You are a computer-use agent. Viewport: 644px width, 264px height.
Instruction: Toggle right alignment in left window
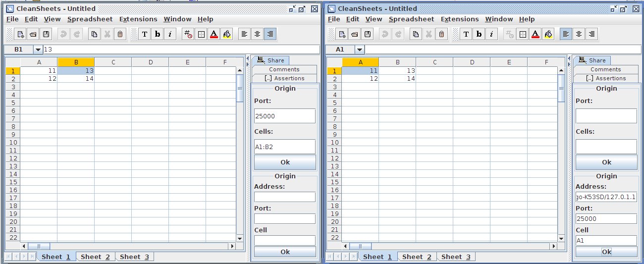pyautogui.click(x=270, y=34)
